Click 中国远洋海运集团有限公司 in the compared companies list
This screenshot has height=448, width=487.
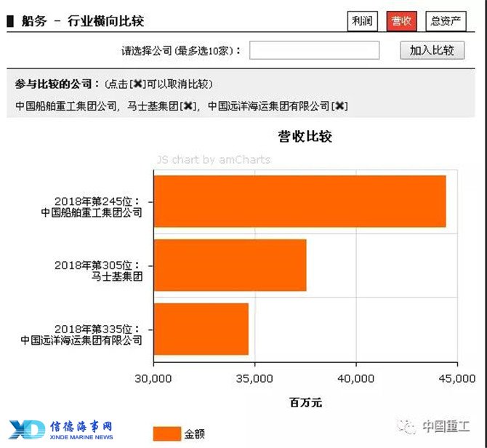tap(269, 106)
